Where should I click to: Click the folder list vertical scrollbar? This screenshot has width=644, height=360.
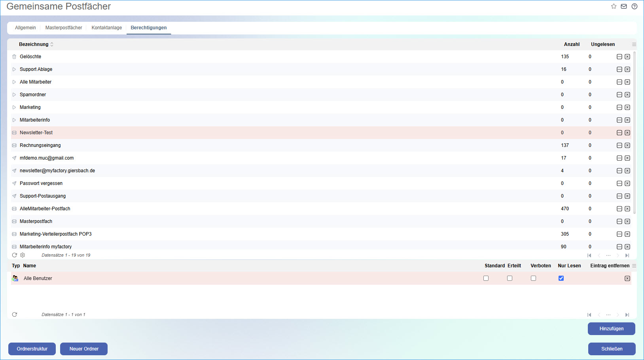point(635,133)
